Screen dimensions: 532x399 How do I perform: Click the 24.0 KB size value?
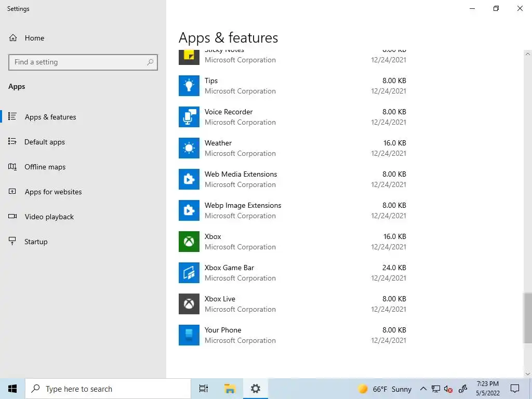click(394, 268)
